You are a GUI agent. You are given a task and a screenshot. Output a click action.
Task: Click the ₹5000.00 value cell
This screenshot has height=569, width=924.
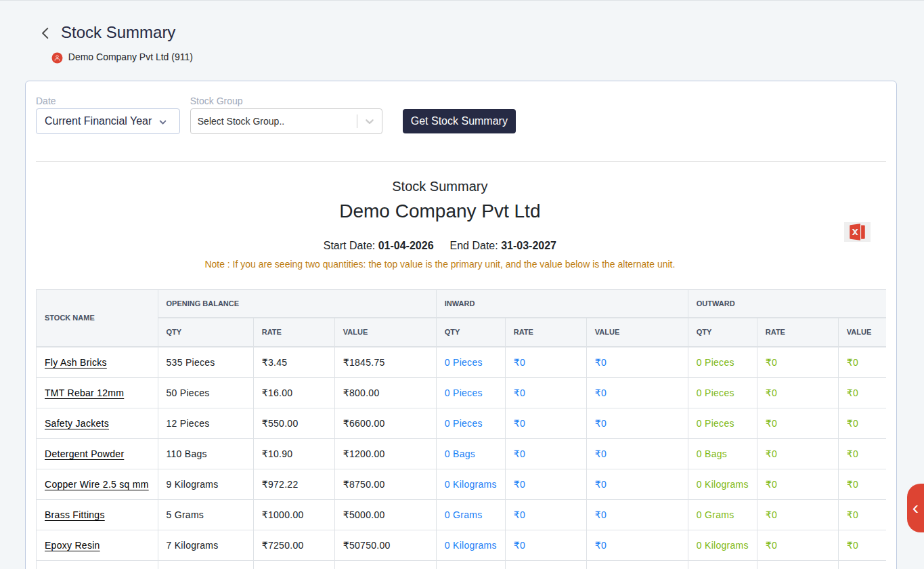coord(385,515)
